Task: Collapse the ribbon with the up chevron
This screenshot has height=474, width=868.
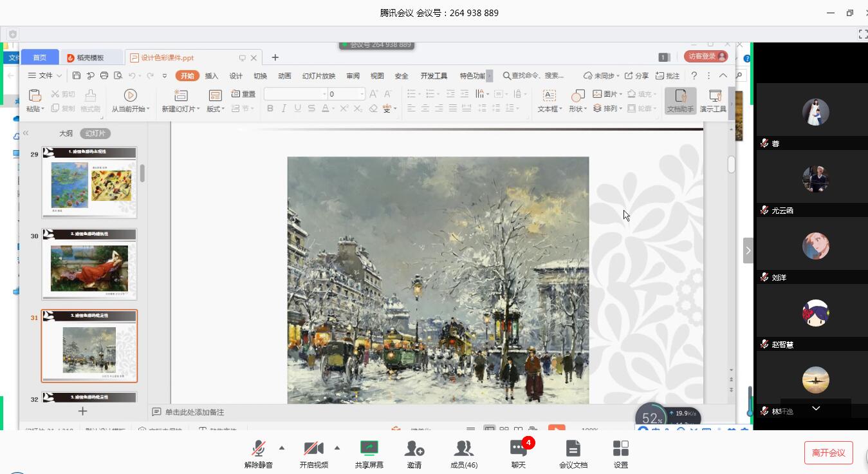Action: point(723,76)
